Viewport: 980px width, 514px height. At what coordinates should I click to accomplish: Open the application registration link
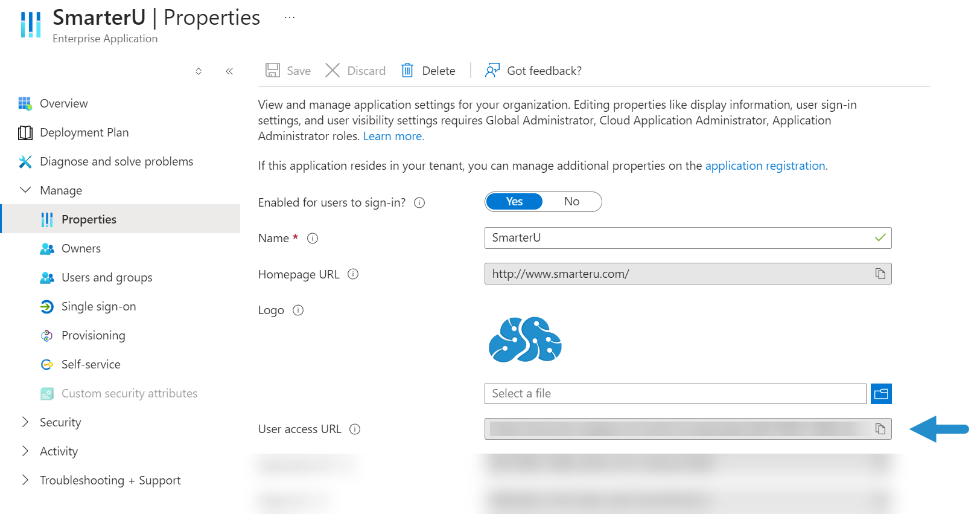pos(765,165)
